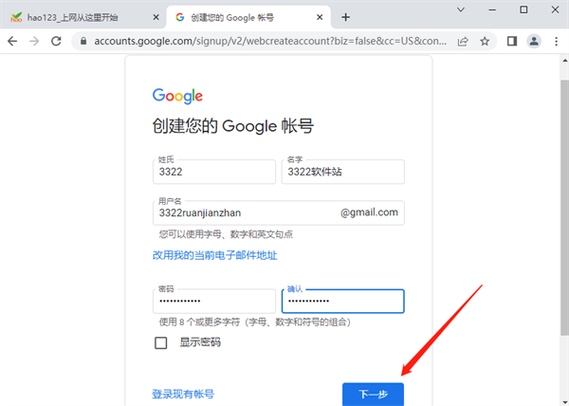This screenshot has width=569, height=406.
Task: Expand the tab search dropdown
Action: tap(460, 10)
